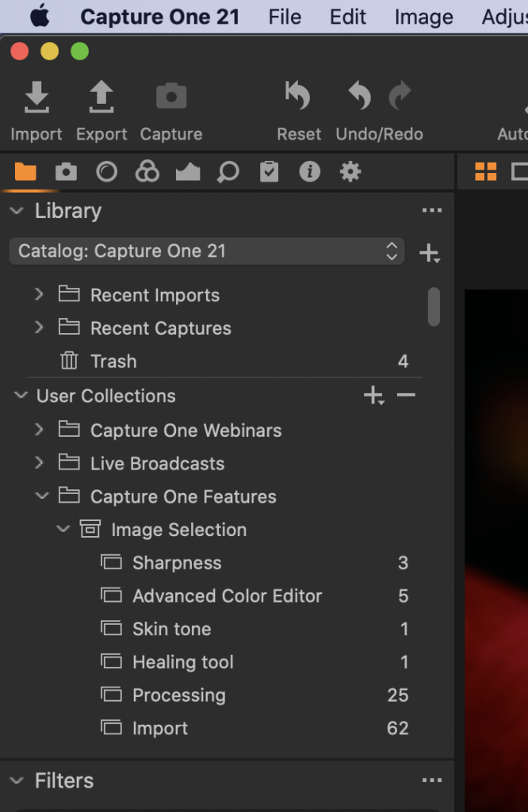
Task: Open Library panel options (three dots)
Action: 432,210
